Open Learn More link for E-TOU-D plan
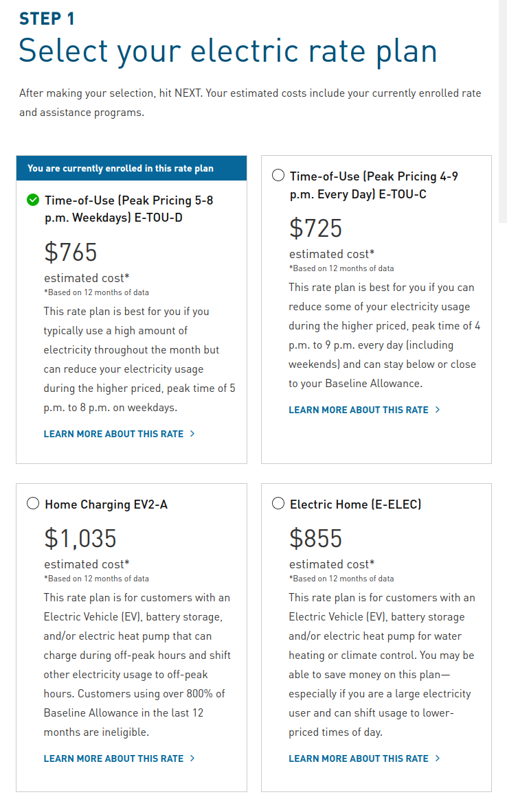This screenshot has height=812, width=507. click(113, 434)
